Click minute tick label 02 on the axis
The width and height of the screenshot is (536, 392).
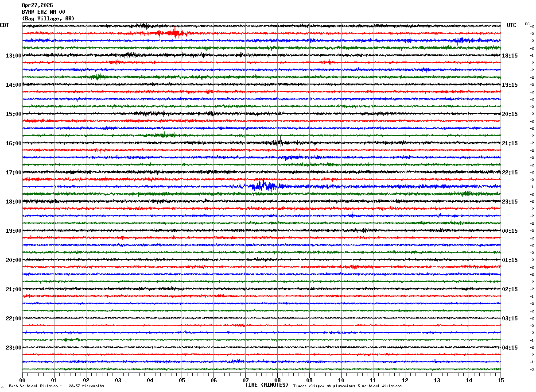point(86,380)
